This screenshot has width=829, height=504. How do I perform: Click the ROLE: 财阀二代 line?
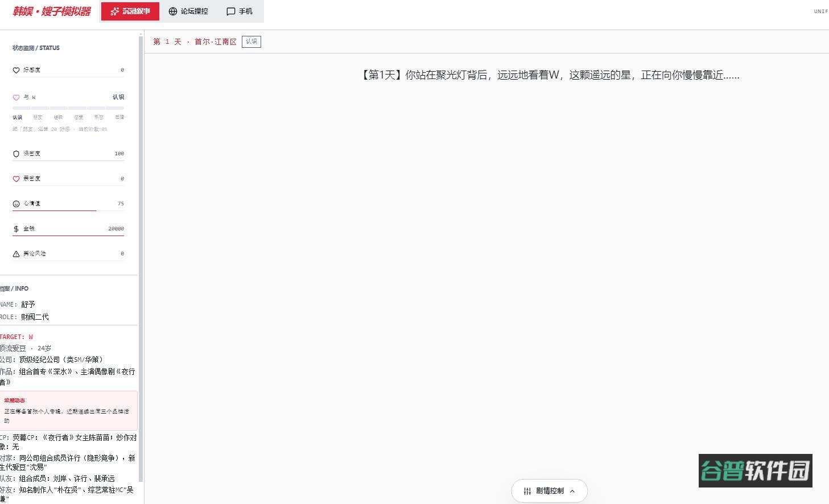tap(24, 317)
